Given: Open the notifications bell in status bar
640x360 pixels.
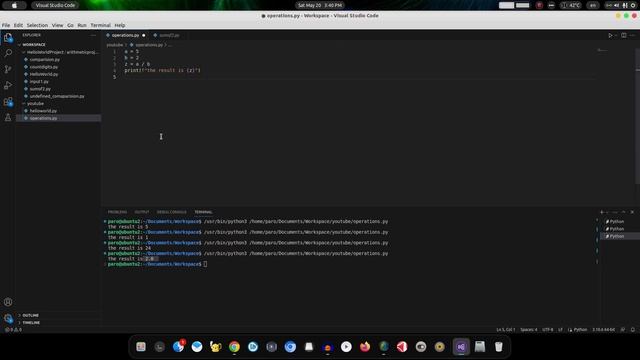Looking at the screenshot, I should [x=633, y=329].
